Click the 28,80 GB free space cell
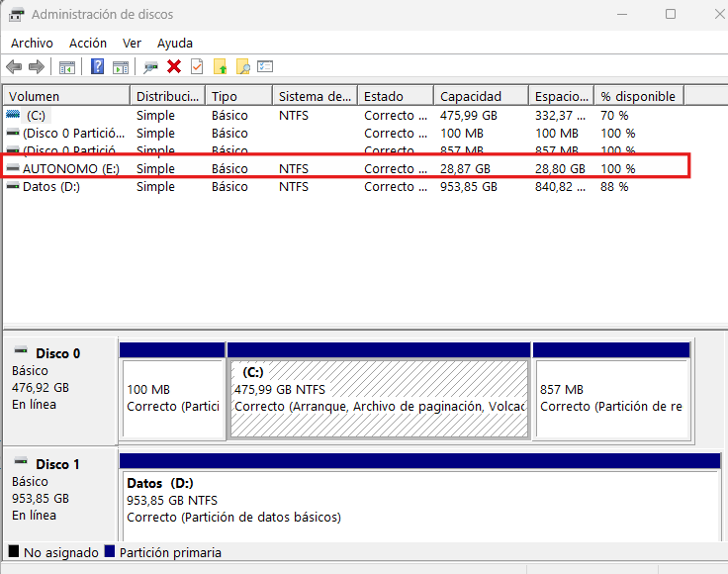The height and width of the screenshot is (574, 728). tap(560, 168)
